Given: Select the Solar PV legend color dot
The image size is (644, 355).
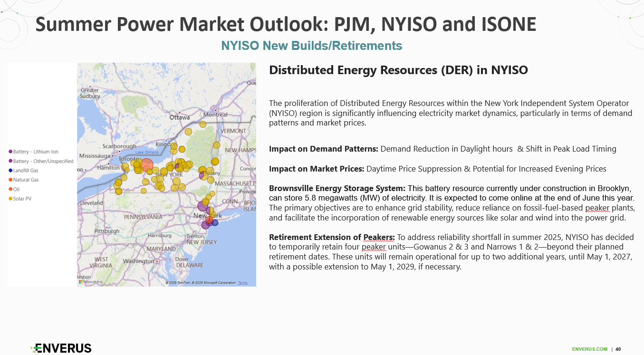Looking at the screenshot, I should pyautogui.click(x=10, y=199).
